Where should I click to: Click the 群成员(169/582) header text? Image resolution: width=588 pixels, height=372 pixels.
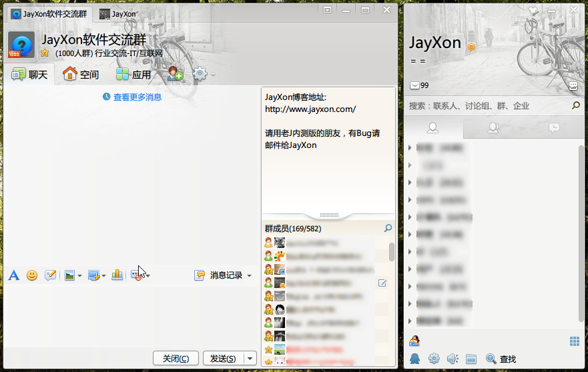[x=293, y=229]
